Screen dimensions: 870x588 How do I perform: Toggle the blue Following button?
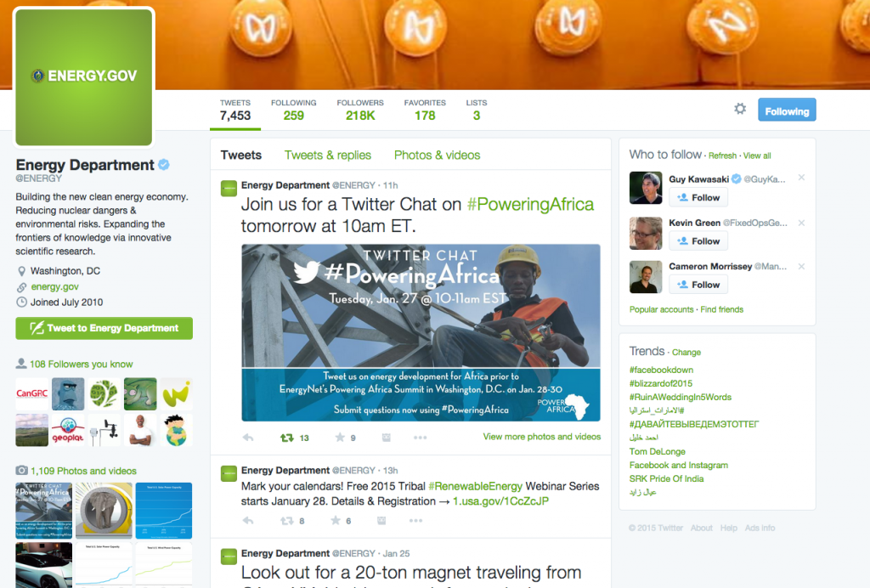click(787, 110)
